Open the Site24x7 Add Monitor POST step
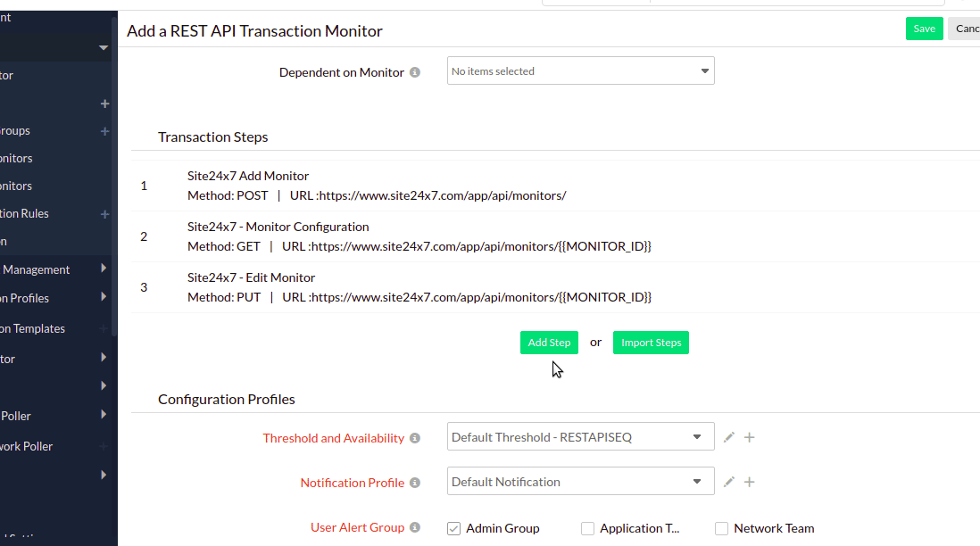The height and width of the screenshot is (546, 980). tap(248, 177)
